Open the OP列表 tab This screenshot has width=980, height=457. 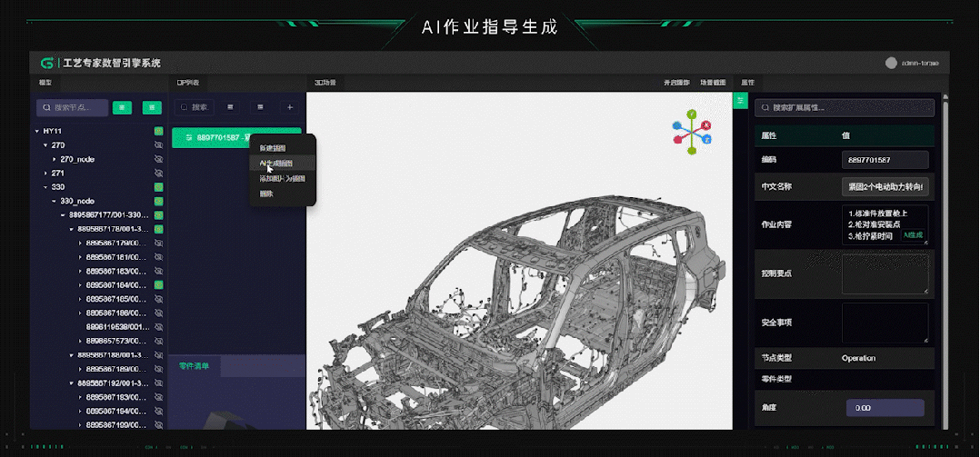coord(189,83)
